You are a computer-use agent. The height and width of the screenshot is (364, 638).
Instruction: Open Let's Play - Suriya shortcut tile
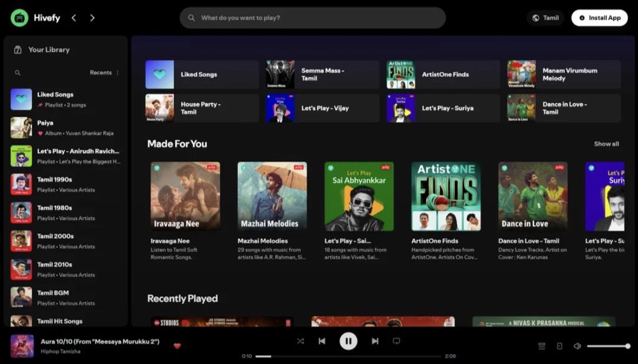point(443,108)
